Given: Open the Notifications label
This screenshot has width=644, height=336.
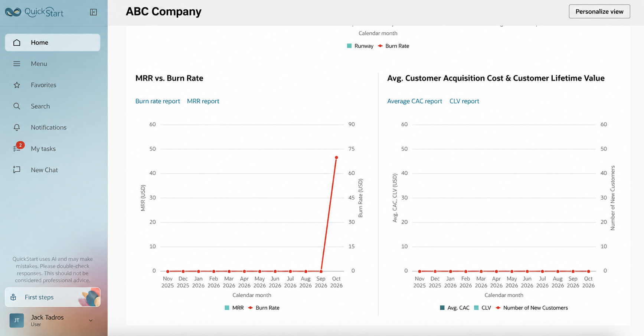Looking at the screenshot, I should (x=49, y=127).
